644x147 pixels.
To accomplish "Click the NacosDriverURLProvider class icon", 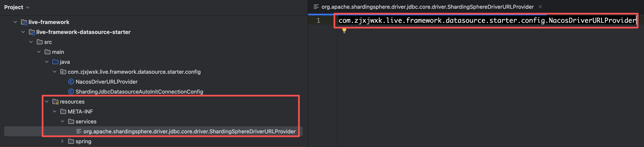I will 71,82.
